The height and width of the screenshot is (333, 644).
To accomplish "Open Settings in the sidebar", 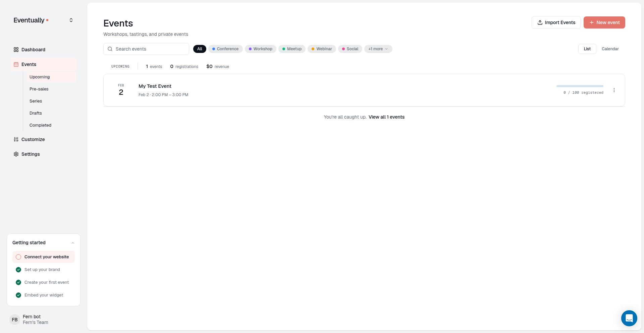I will (x=43, y=154).
